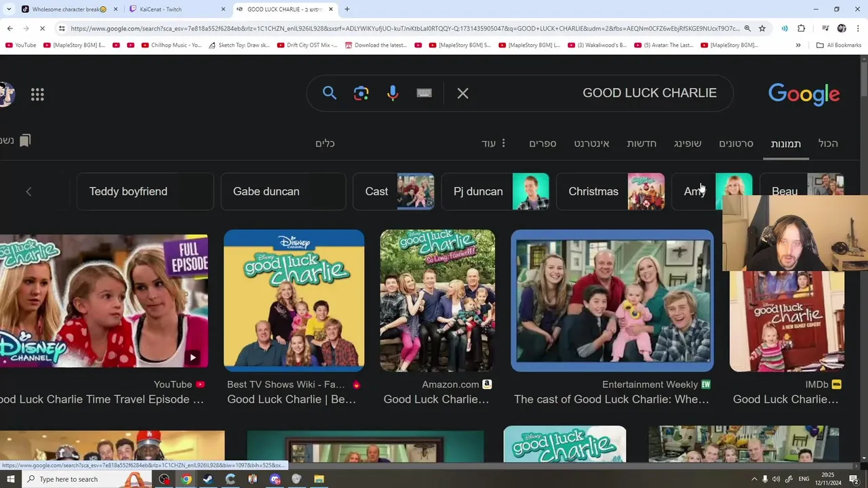Open Amazon.com Good Luck Charlie image

(437, 300)
